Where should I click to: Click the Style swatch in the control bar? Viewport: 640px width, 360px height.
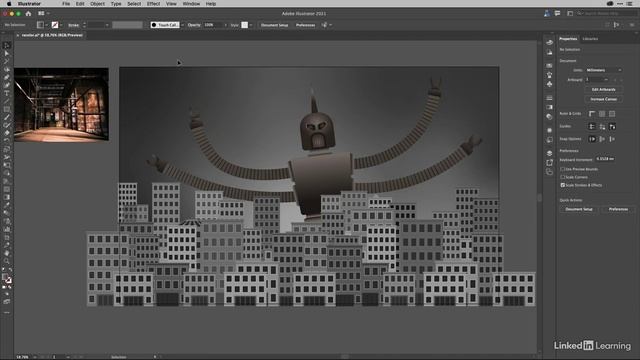(x=244, y=25)
